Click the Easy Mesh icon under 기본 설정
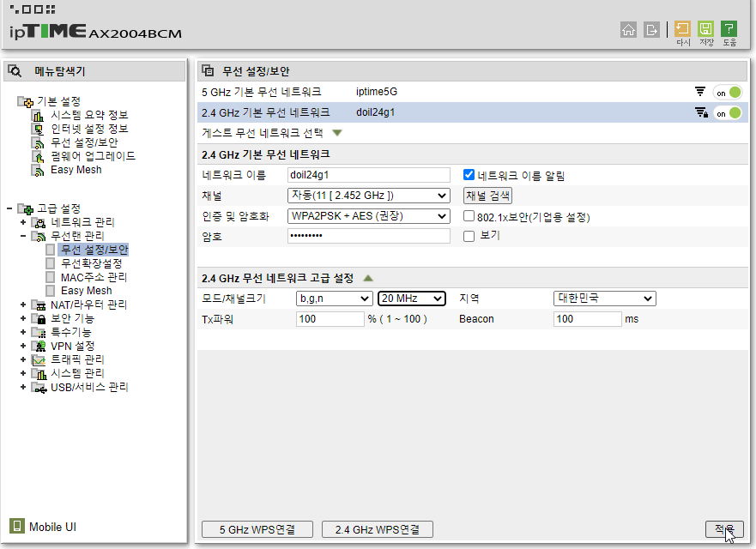756x549 pixels. pyautogui.click(x=38, y=170)
